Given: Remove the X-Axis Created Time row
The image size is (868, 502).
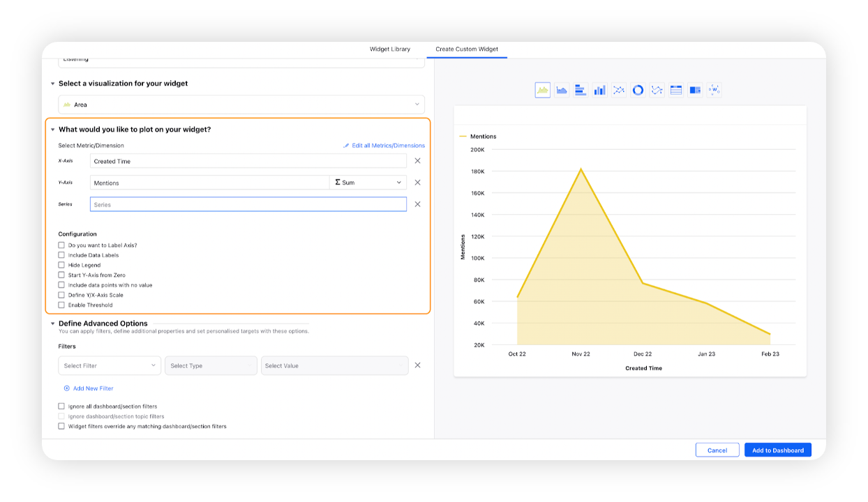Looking at the screenshot, I should pyautogui.click(x=418, y=161).
